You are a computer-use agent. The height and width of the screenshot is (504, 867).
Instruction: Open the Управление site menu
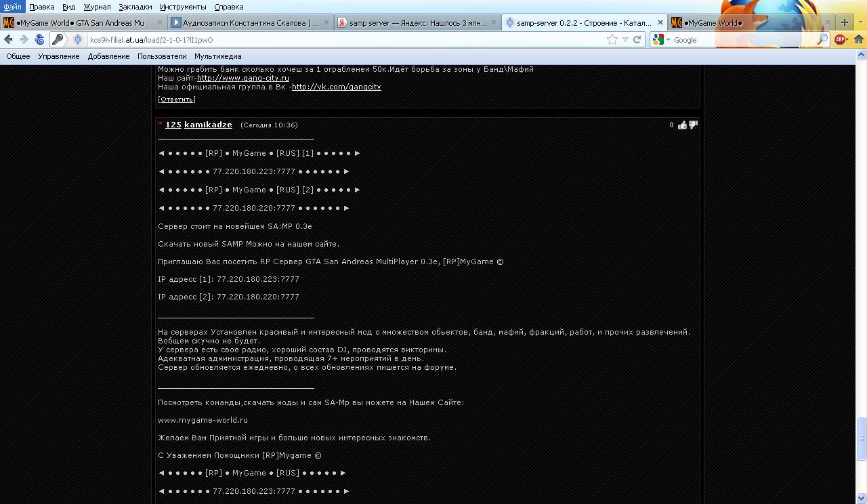59,56
